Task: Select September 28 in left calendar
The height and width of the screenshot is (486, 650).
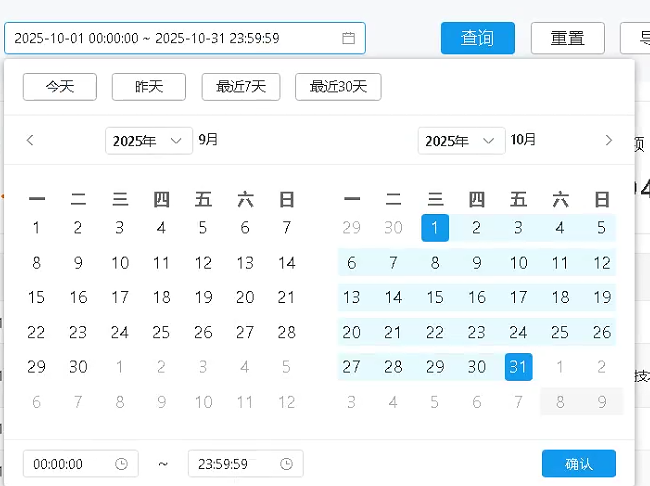Action: [286, 332]
